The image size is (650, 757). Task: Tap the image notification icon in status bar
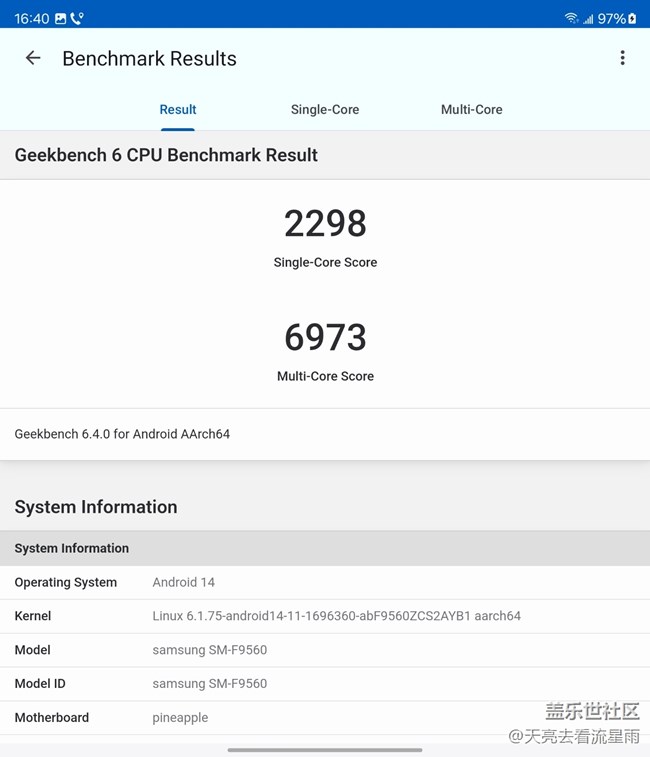(x=60, y=19)
